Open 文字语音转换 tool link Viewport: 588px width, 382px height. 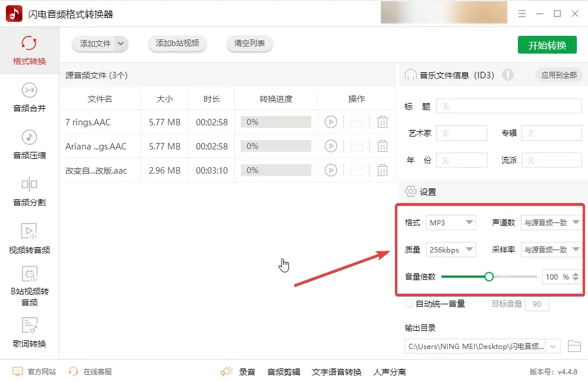[x=336, y=372]
